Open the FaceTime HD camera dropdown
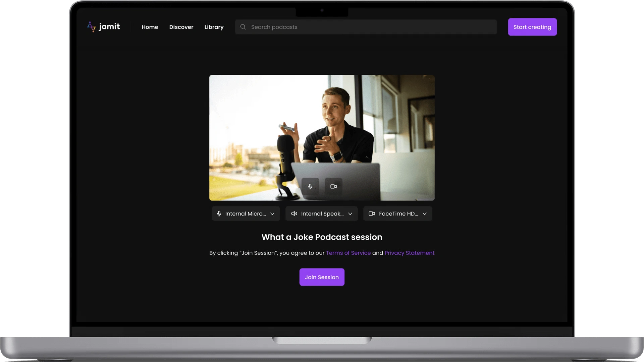This screenshot has height=362, width=644. pos(397,214)
